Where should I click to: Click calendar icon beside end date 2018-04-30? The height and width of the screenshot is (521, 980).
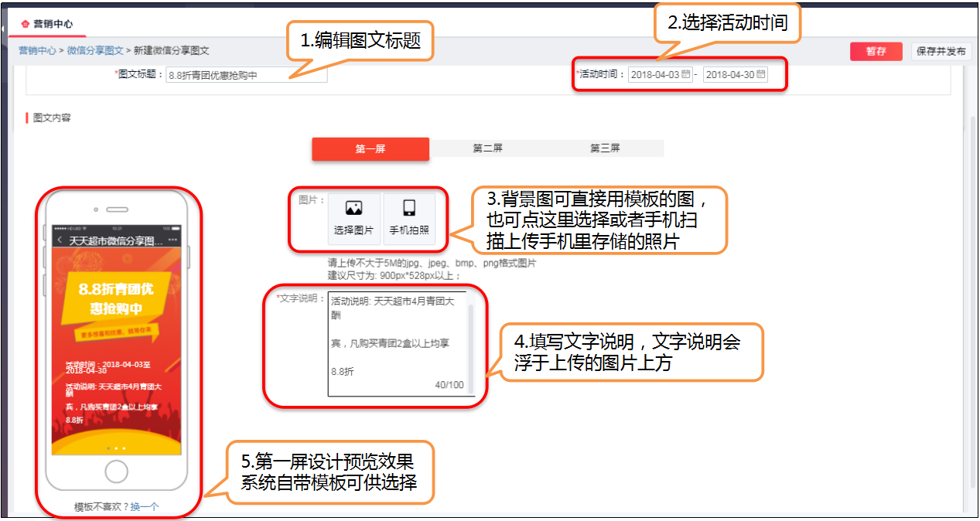tap(761, 74)
